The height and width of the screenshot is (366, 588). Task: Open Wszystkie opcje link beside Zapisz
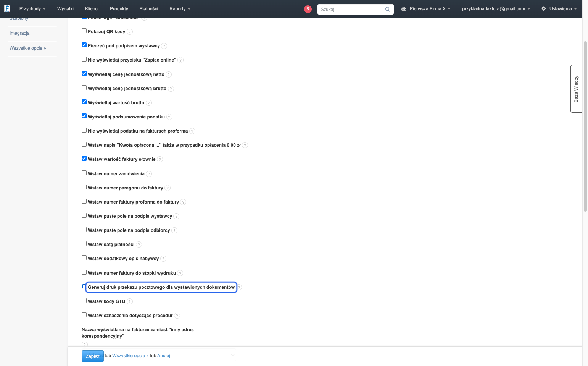click(130, 356)
